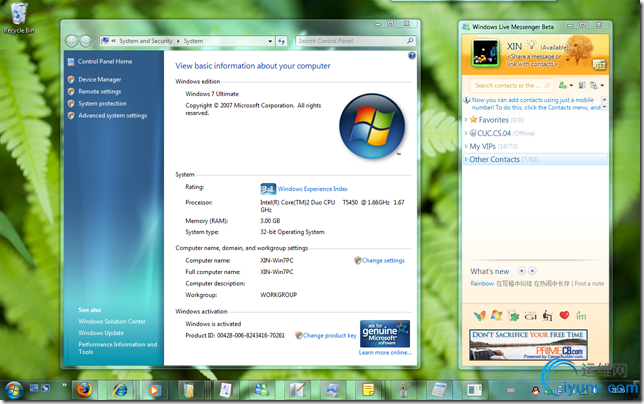The image size is (644, 404).
Task: Click previous arrow in What's new
Action: click(522, 271)
